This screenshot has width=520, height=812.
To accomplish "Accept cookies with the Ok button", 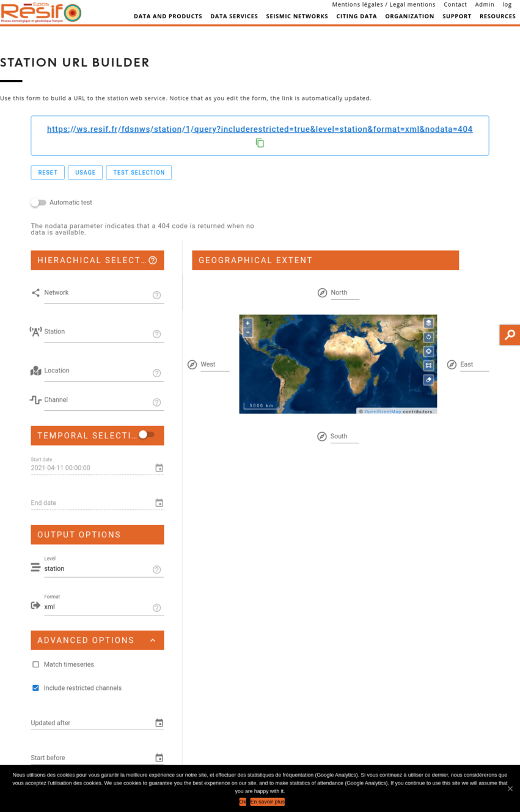I will [243, 802].
